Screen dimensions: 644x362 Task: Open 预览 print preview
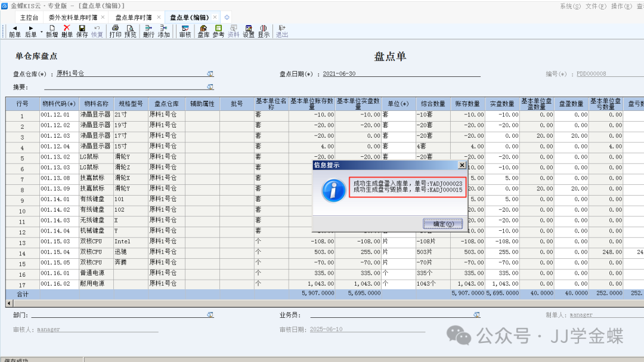coord(130,31)
